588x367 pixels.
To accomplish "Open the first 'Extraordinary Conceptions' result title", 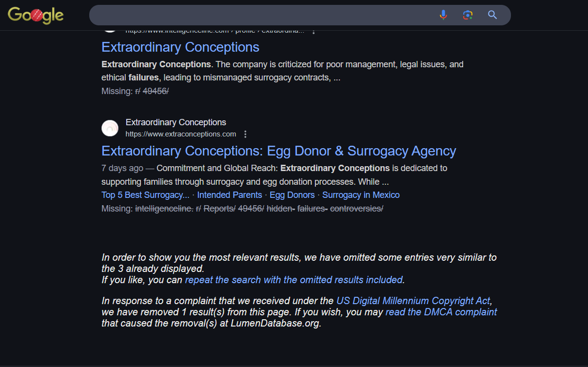I will pos(180,47).
